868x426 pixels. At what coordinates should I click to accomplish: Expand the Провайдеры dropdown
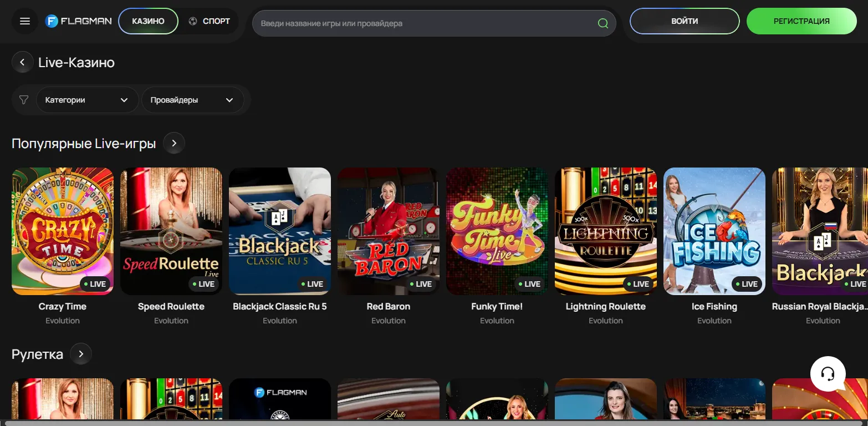[192, 100]
